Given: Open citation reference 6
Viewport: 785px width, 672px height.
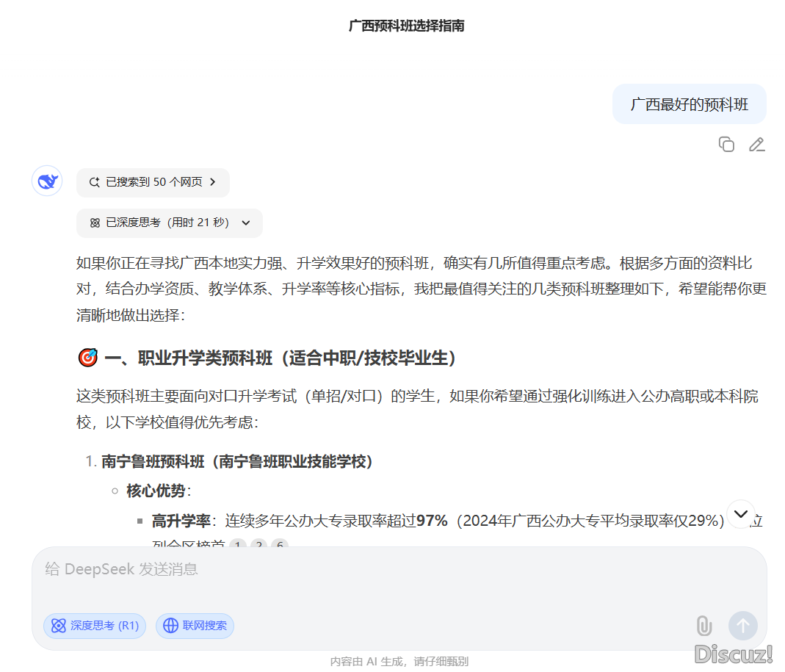Looking at the screenshot, I should coord(279,544).
